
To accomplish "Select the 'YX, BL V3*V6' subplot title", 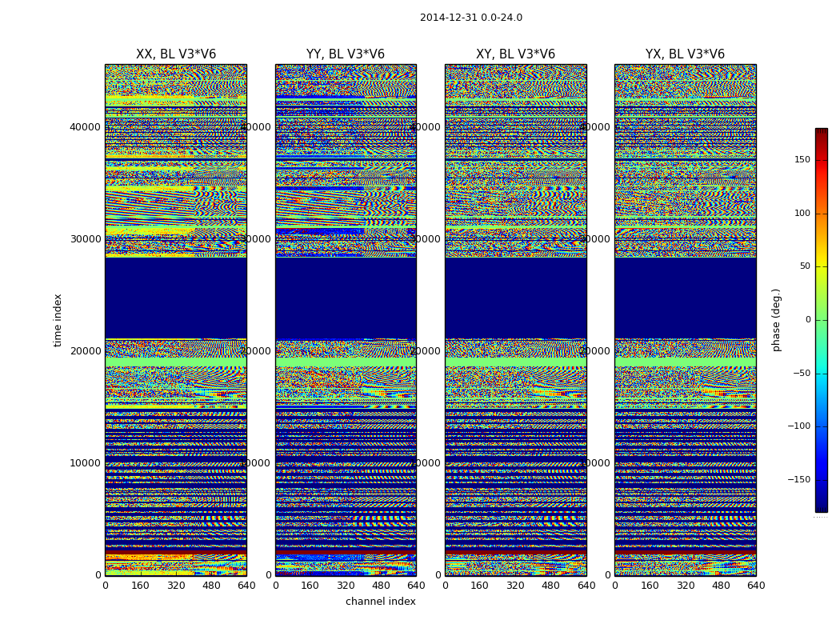I will (685, 54).
